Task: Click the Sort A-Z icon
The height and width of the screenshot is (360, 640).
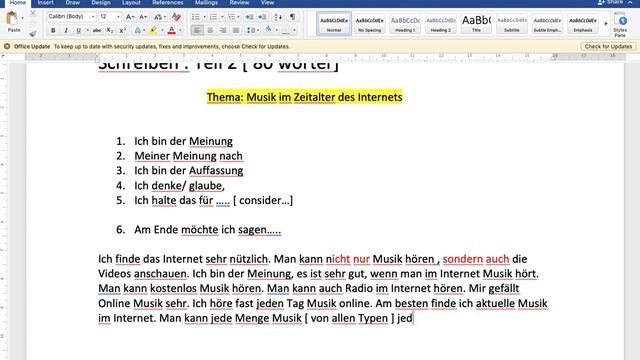Action: click(x=278, y=17)
